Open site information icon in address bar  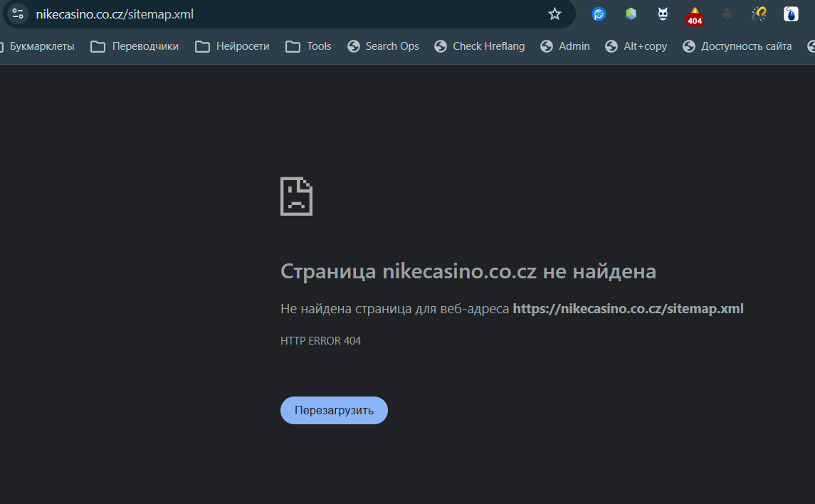click(18, 14)
